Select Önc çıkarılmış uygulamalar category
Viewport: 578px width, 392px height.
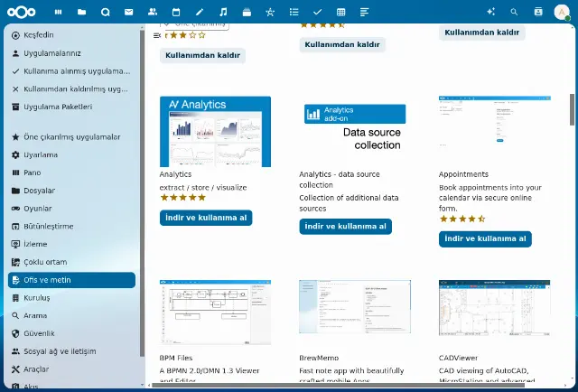71,137
